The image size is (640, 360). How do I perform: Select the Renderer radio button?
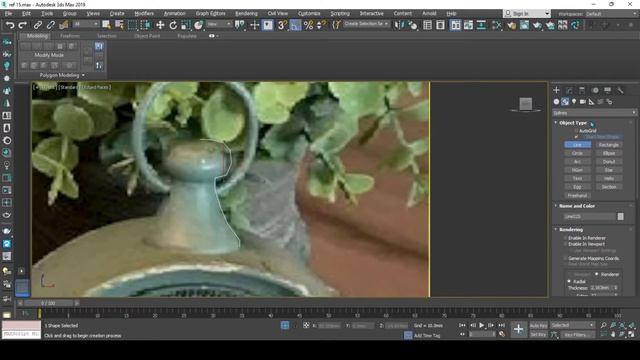point(597,274)
